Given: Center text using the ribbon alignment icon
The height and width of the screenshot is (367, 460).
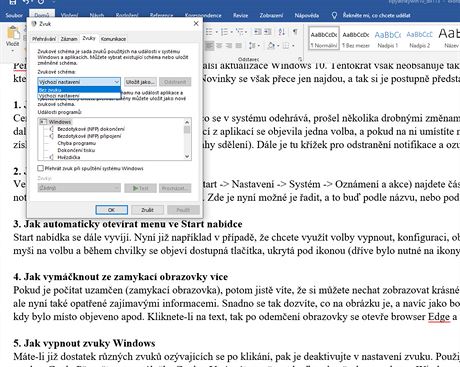Looking at the screenshot, I should click(219, 45).
